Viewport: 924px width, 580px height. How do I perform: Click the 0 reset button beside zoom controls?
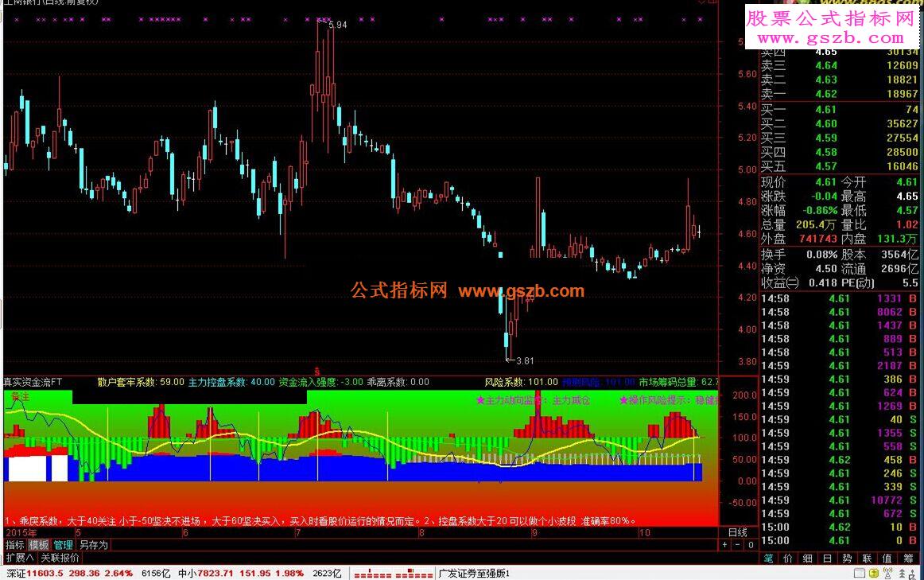click(750, 545)
